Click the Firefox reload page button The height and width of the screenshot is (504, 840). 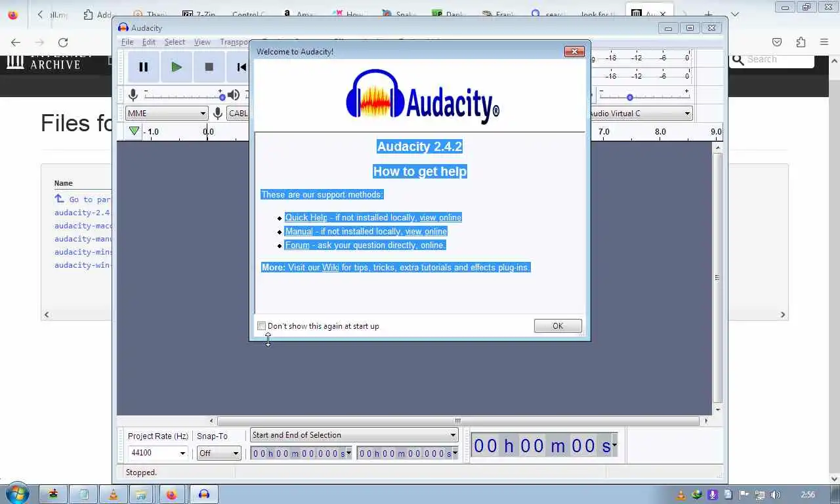point(63,42)
